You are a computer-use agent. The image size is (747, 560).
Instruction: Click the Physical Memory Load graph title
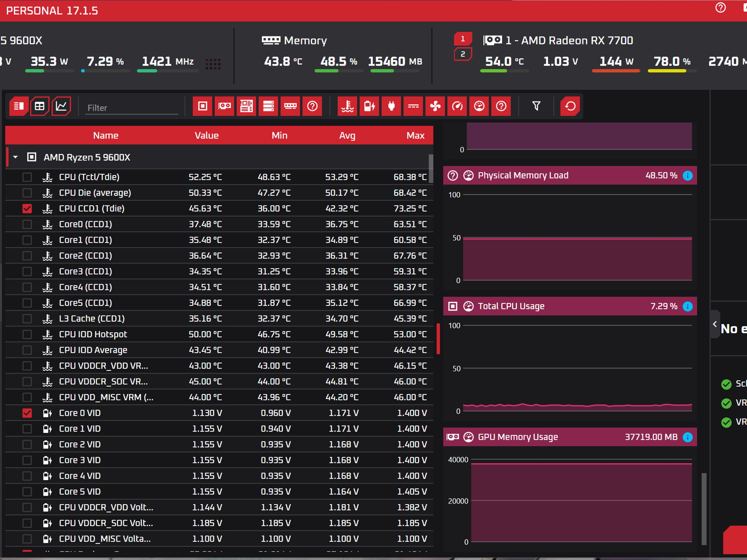[x=523, y=176]
